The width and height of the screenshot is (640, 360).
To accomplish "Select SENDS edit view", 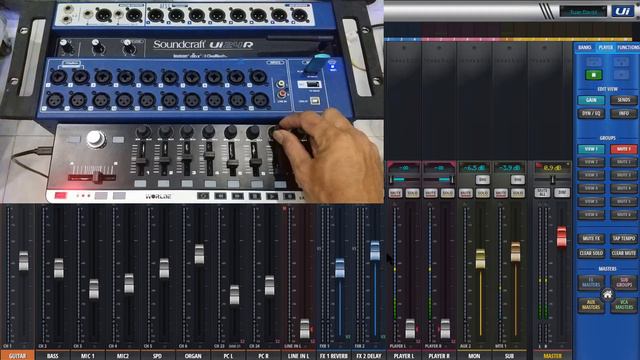I will [x=624, y=100].
